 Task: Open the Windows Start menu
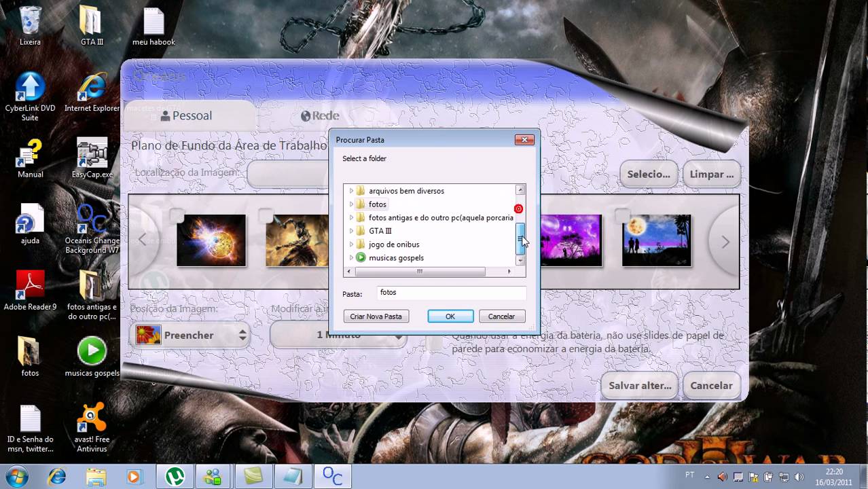(16, 476)
